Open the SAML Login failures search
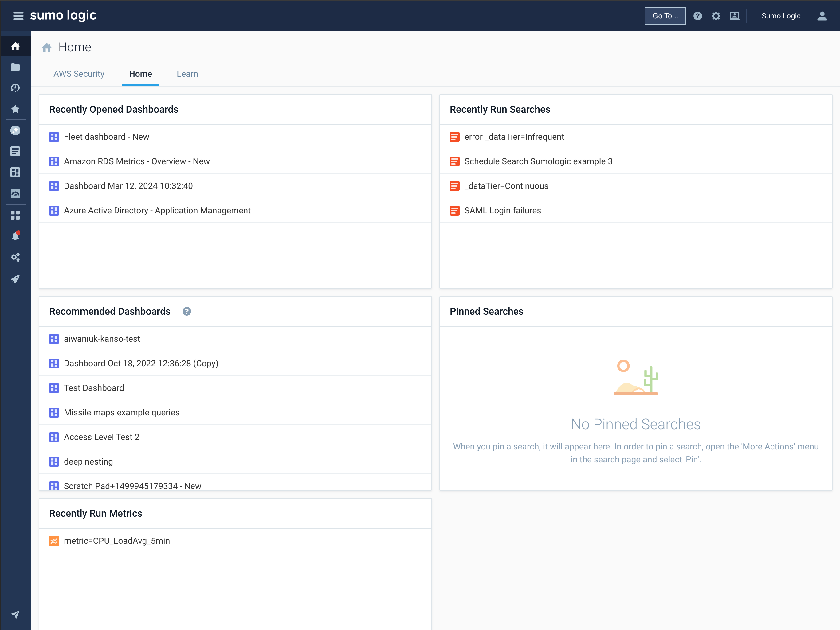 click(x=502, y=210)
